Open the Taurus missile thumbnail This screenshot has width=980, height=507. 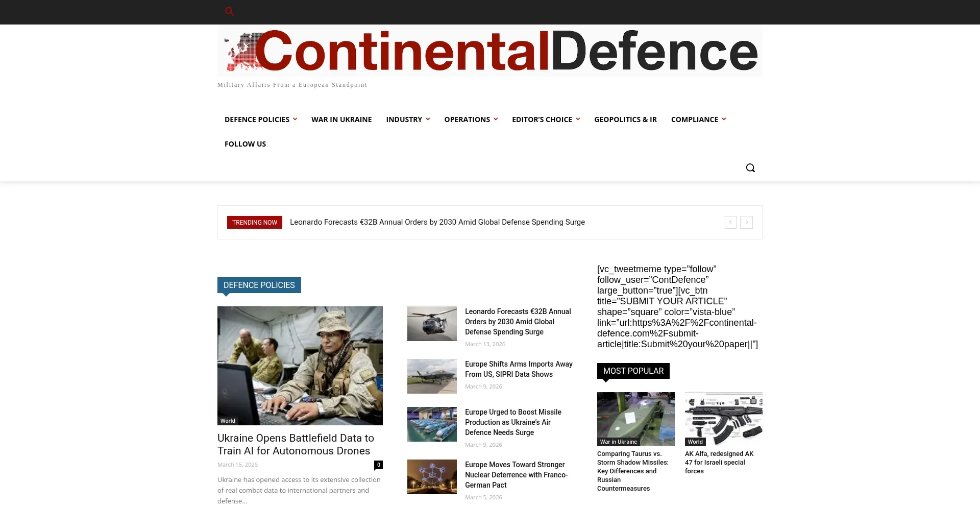click(x=636, y=419)
